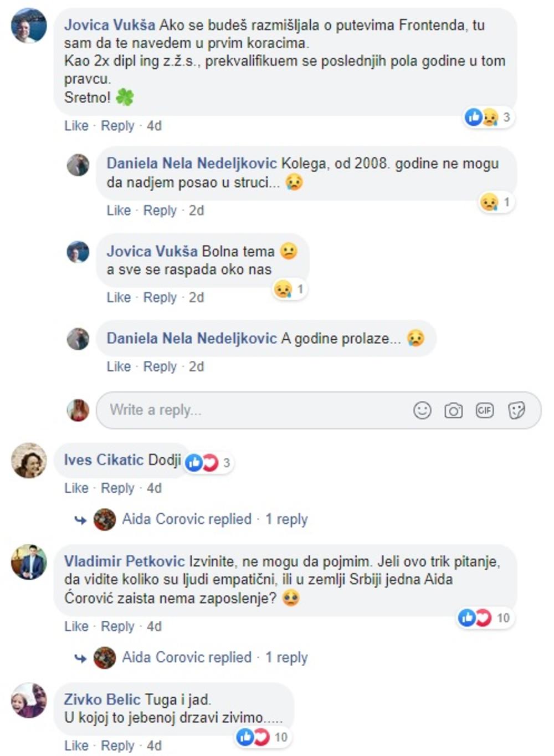
Task: Open Vladimir Petkovic's profile name link
Action: pos(124,561)
